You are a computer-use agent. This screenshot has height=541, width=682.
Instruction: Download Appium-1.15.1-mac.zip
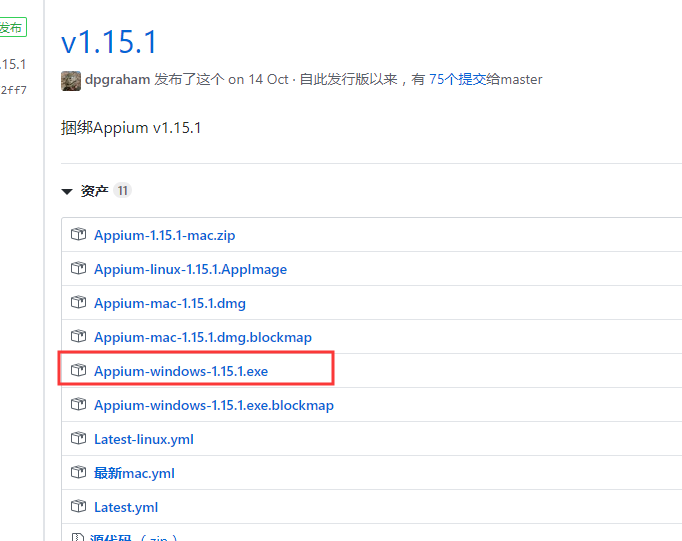[164, 235]
